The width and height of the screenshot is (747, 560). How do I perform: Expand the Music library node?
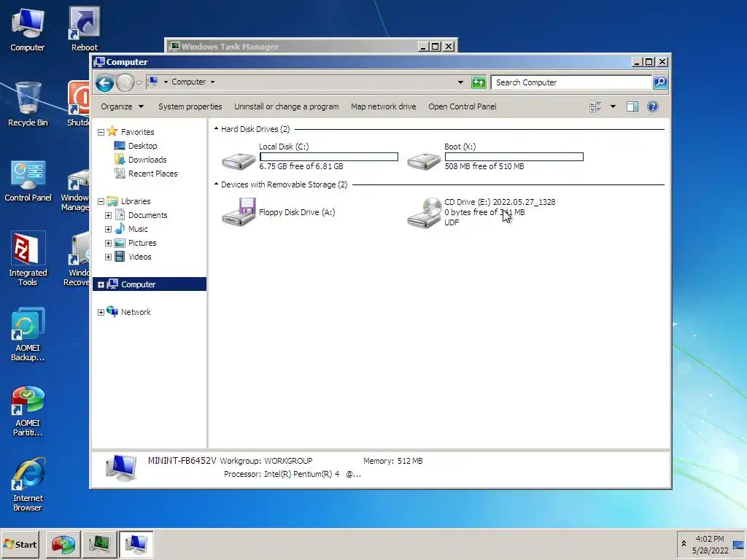[x=108, y=230]
